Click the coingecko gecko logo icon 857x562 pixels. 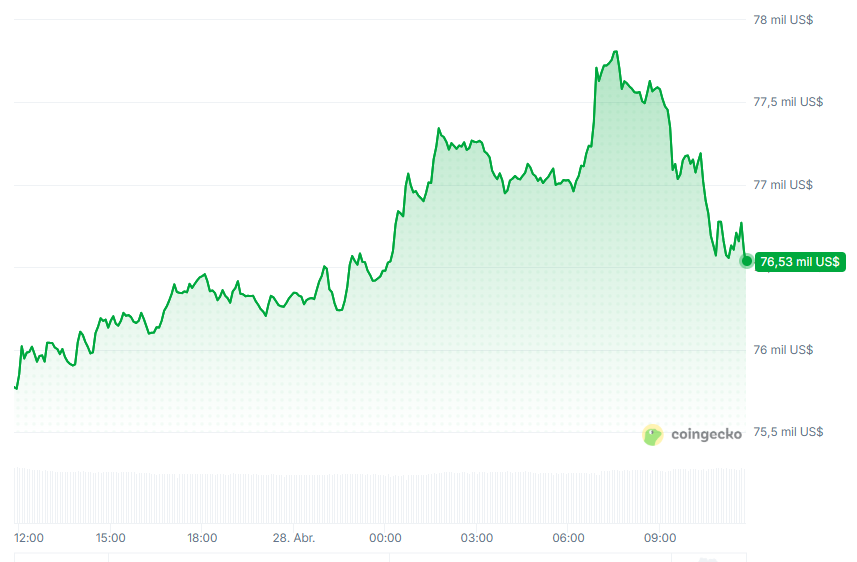[652, 434]
